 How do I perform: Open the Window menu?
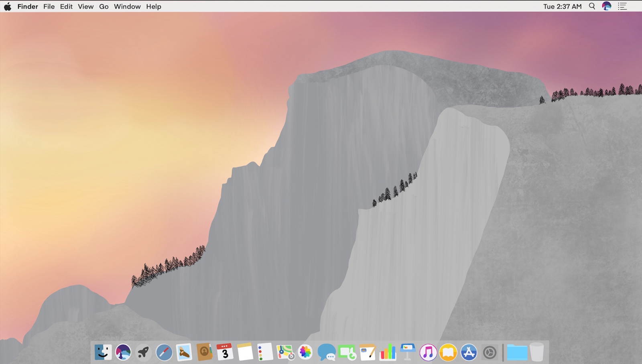pyautogui.click(x=127, y=6)
